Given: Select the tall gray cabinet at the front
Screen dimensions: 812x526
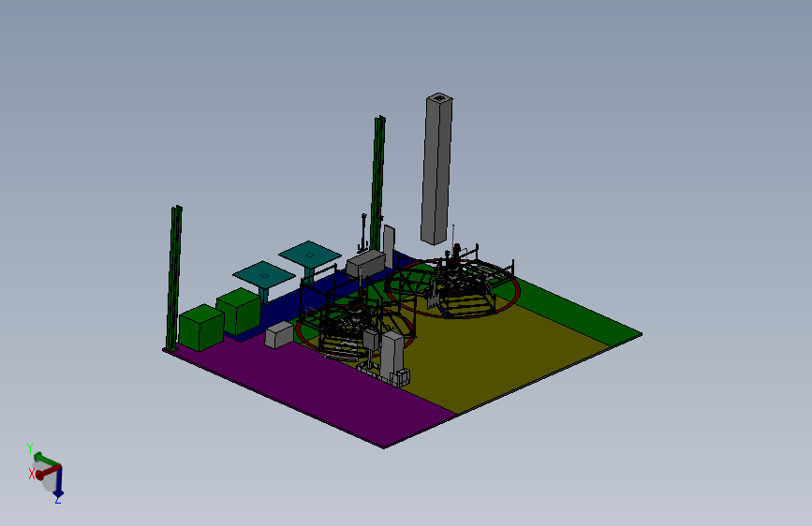Looking at the screenshot, I should [x=391, y=354].
